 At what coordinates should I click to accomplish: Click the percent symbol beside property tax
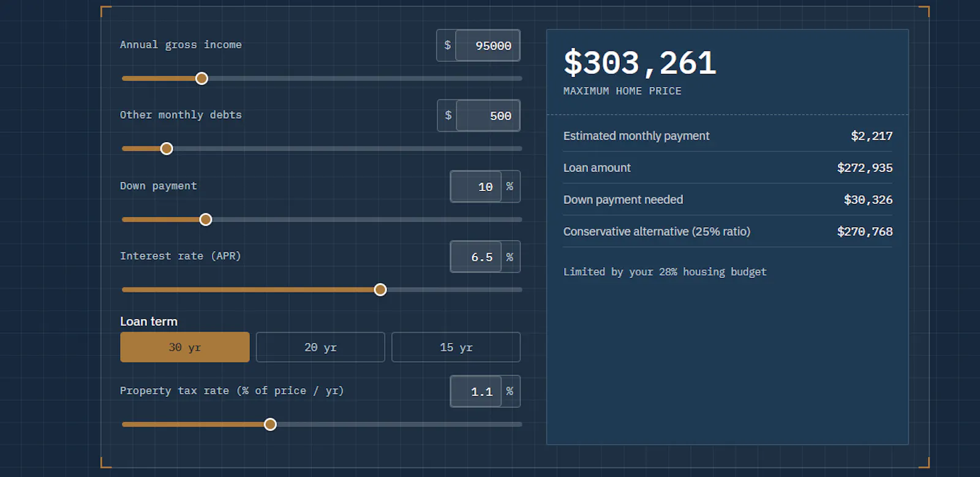click(510, 391)
